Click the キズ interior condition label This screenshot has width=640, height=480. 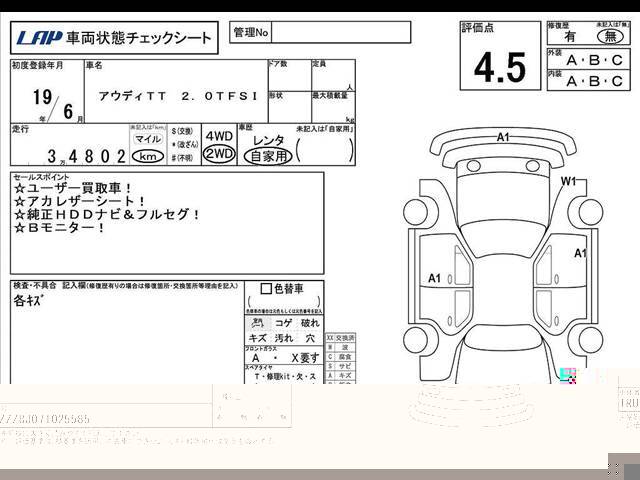point(257,338)
